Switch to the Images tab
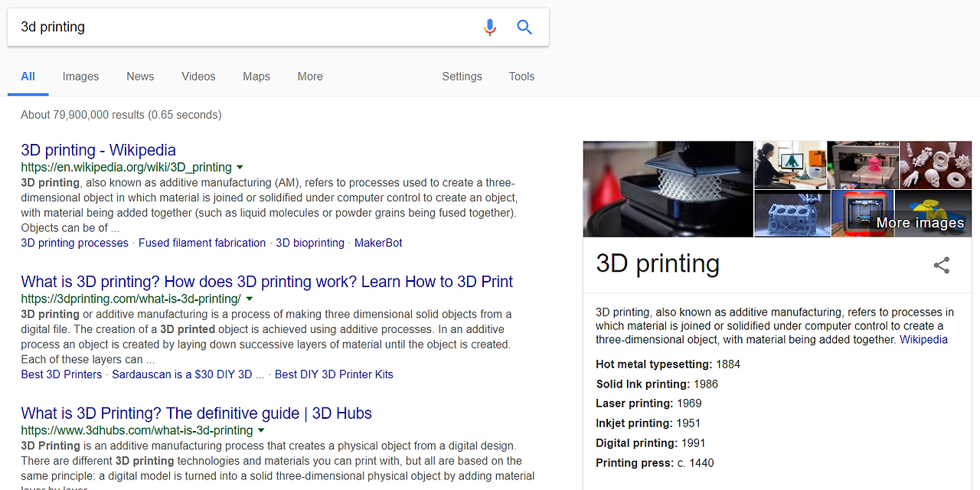 pyautogui.click(x=80, y=77)
